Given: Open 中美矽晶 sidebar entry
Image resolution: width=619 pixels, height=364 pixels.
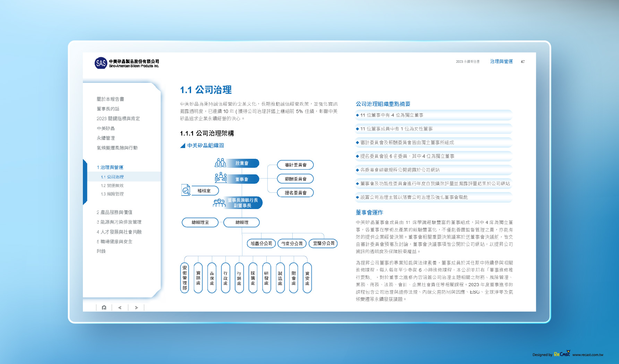Looking at the screenshot, I should point(106,128).
